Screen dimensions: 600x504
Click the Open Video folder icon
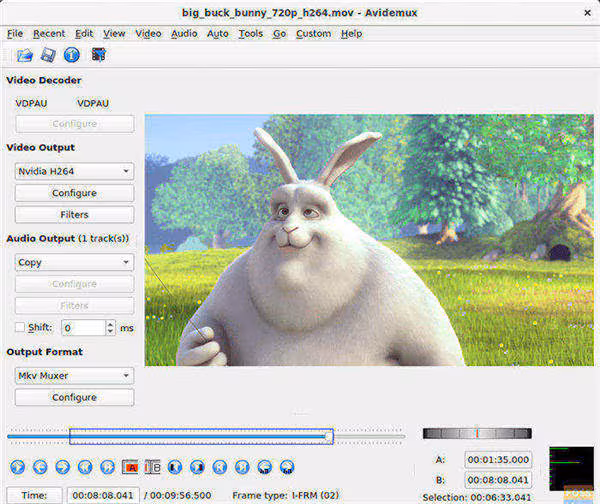[25, 55]
